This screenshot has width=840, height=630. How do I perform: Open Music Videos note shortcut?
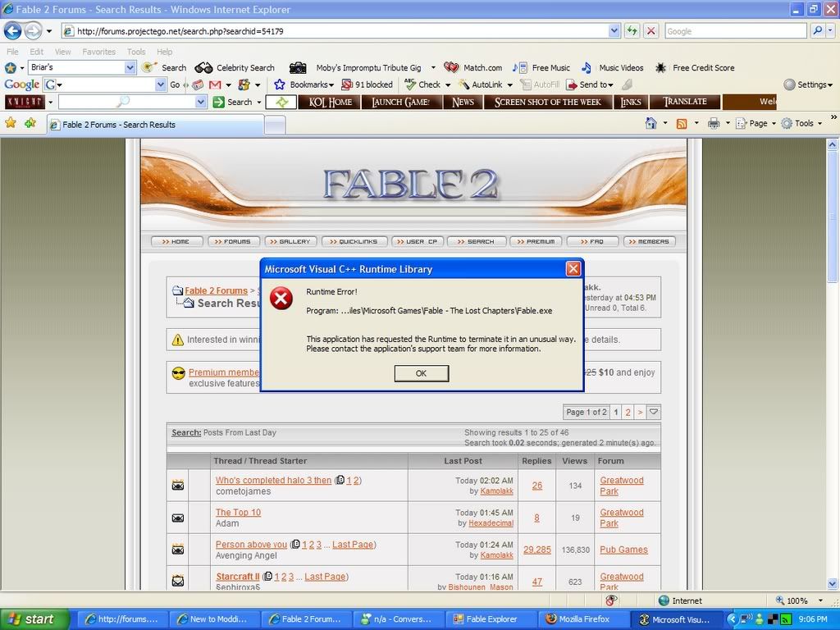click(612, 68)
